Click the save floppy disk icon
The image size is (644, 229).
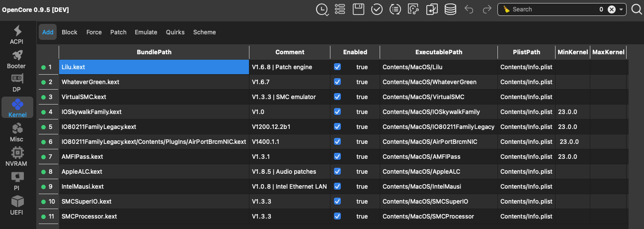[358, 9]
